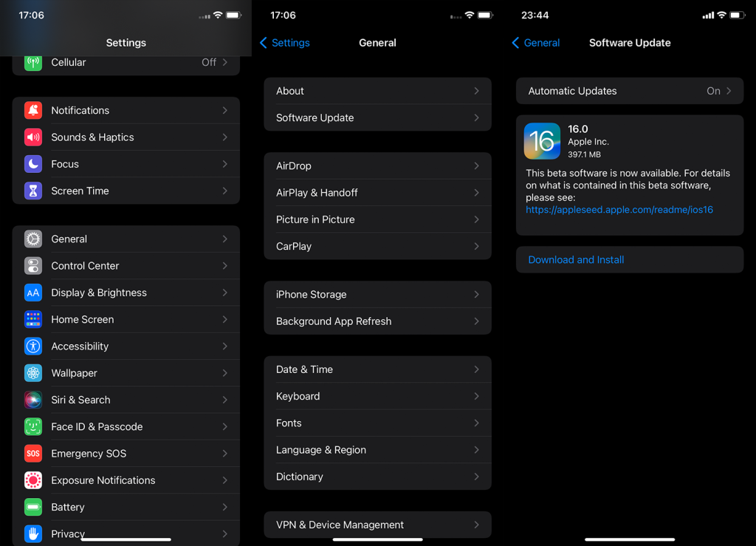Screen dimensions: 756x546
Task: Go back to General from Software Update
Action: coord(536,43)
